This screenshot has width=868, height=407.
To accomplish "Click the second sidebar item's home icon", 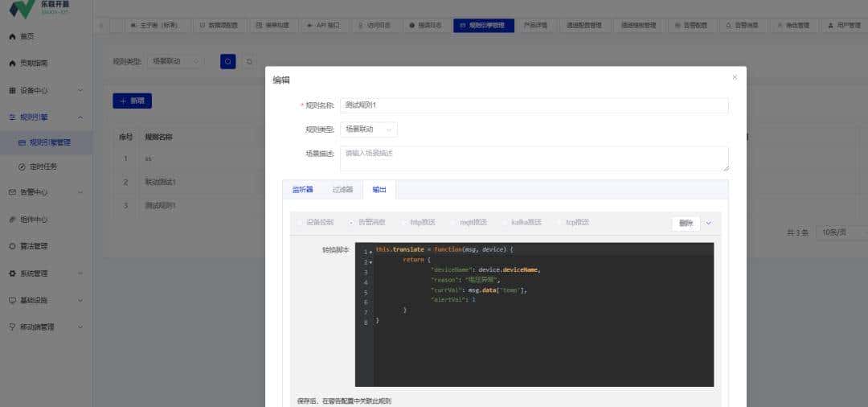I will 12,64.
